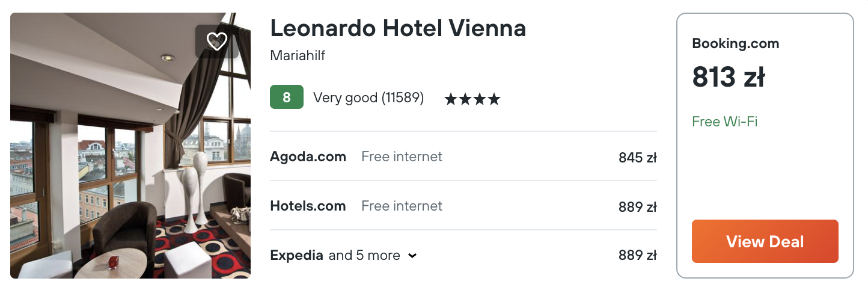Open the Leonardo Hotel Vienna title link
The width and height of the screenshot is (868, 290).
[398, 28]
